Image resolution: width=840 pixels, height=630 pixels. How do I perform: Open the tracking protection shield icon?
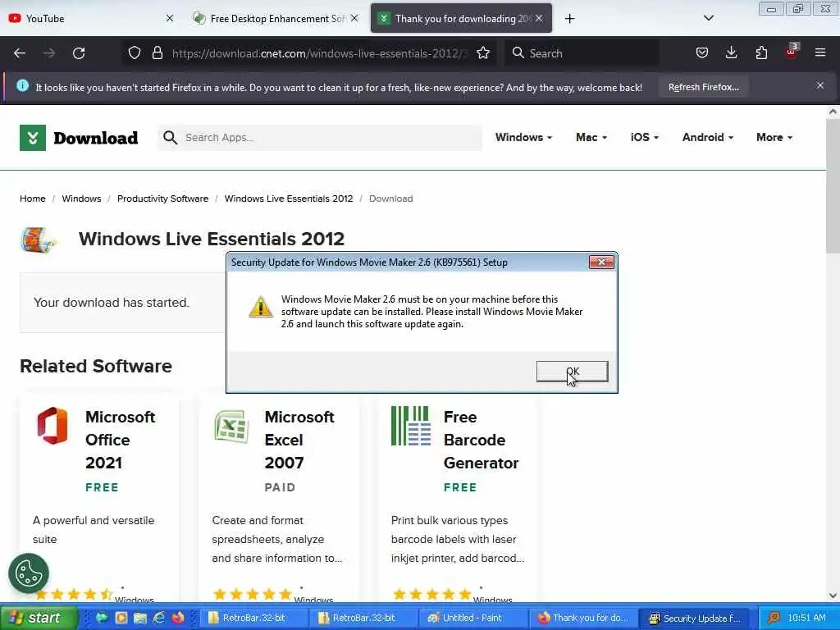135,53
